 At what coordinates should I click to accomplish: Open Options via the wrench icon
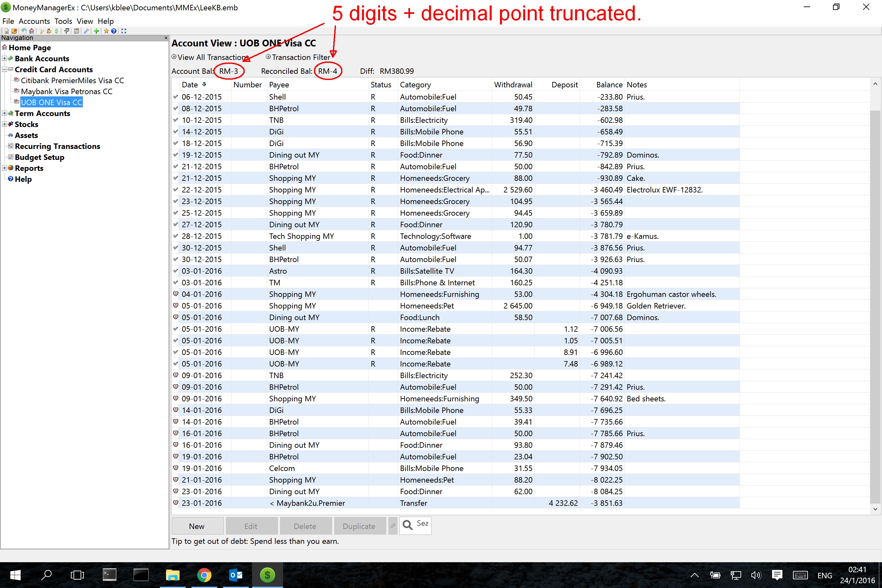[86, 31]
